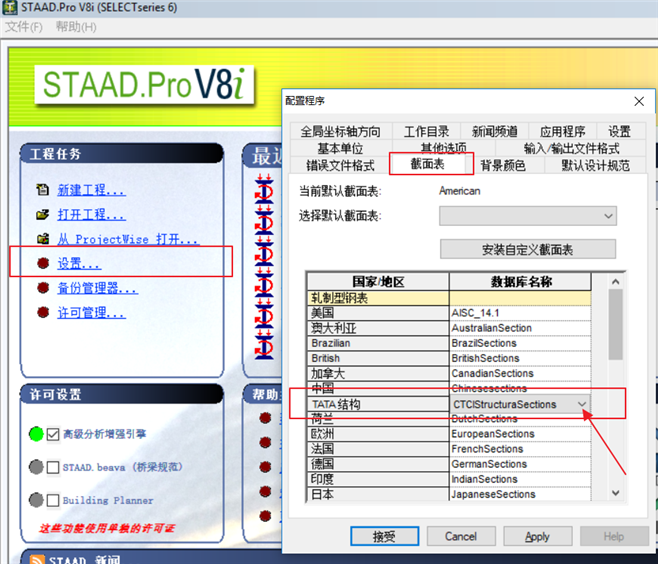Select the JapaneseSections database cell
The image size is (658, 564).
point(520,494)
